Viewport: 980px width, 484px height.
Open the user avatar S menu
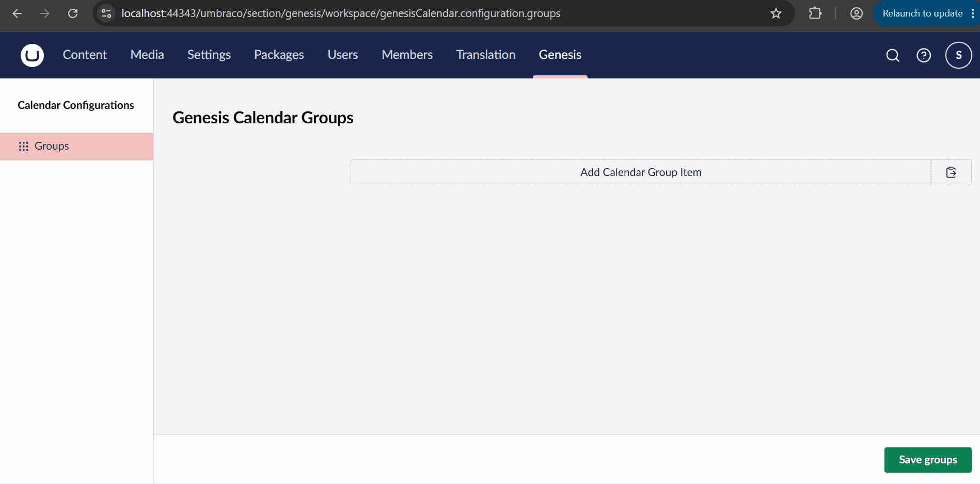coord(959,55)
